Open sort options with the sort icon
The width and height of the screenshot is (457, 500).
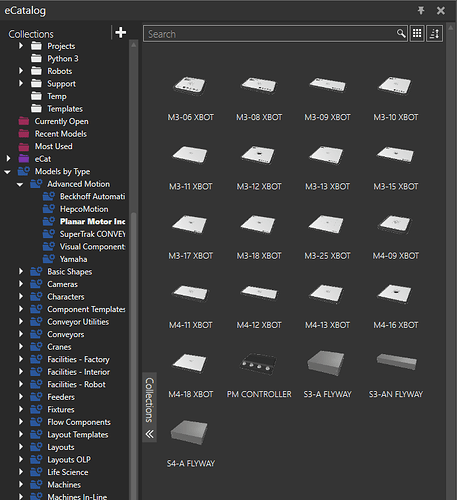click(x=434, y=33)
